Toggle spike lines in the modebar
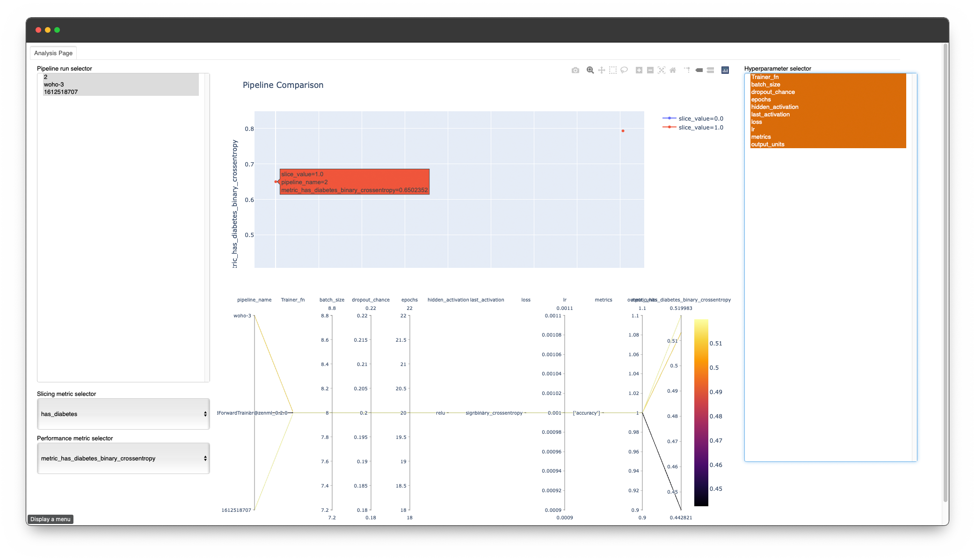Viewport: 975px width, 560px height. pyautogui.click(x=687, y=70)
